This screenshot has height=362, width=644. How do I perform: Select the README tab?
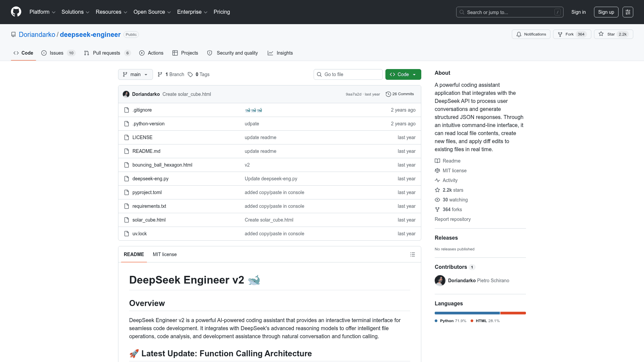134,254
